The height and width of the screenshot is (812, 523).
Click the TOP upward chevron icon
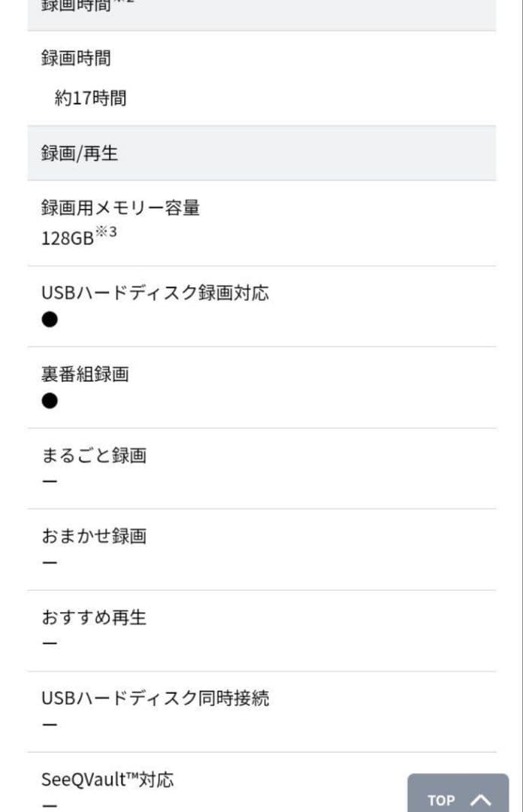pos(479,800)
